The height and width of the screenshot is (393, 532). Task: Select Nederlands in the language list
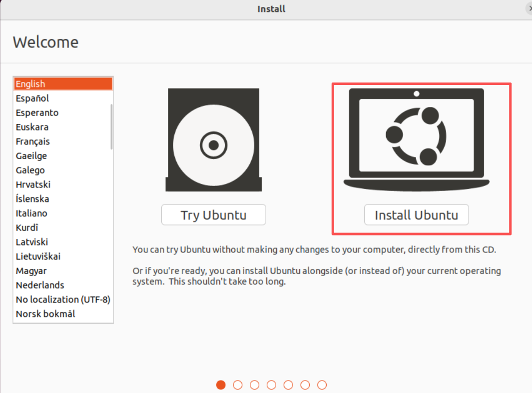tap(63, 285)
